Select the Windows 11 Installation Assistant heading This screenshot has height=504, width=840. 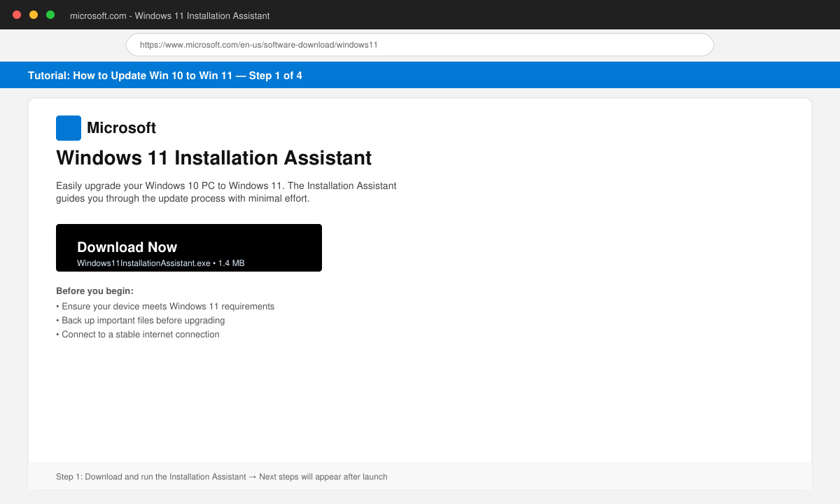coord(214,157)
